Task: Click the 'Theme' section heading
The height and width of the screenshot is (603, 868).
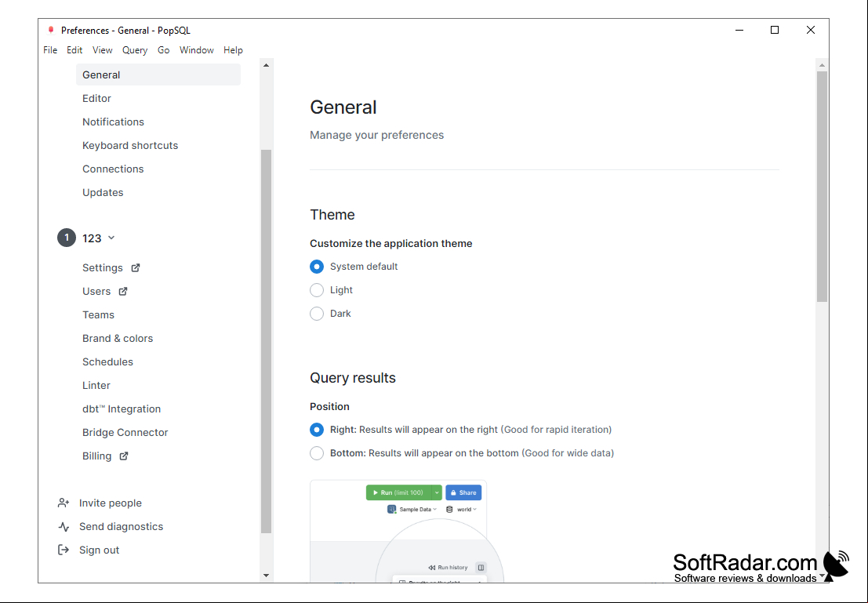Action: 332,215
